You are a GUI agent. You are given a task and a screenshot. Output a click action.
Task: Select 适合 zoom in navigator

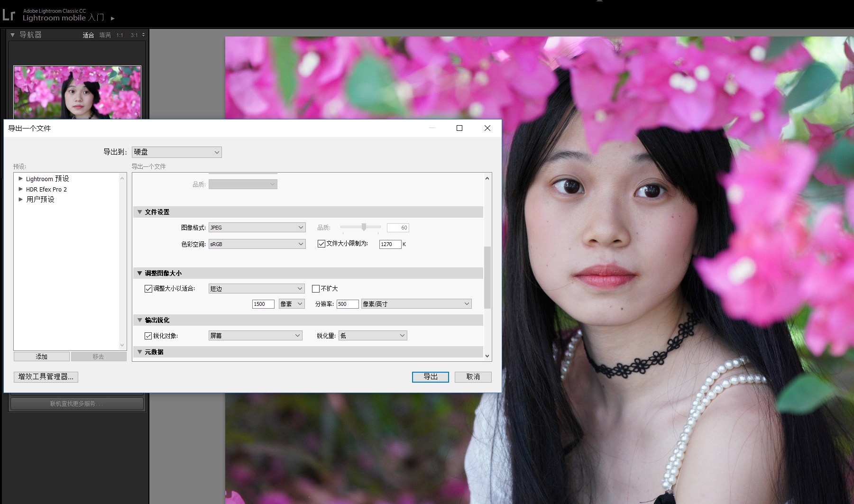pyautogui.click(x=88, y=35)
